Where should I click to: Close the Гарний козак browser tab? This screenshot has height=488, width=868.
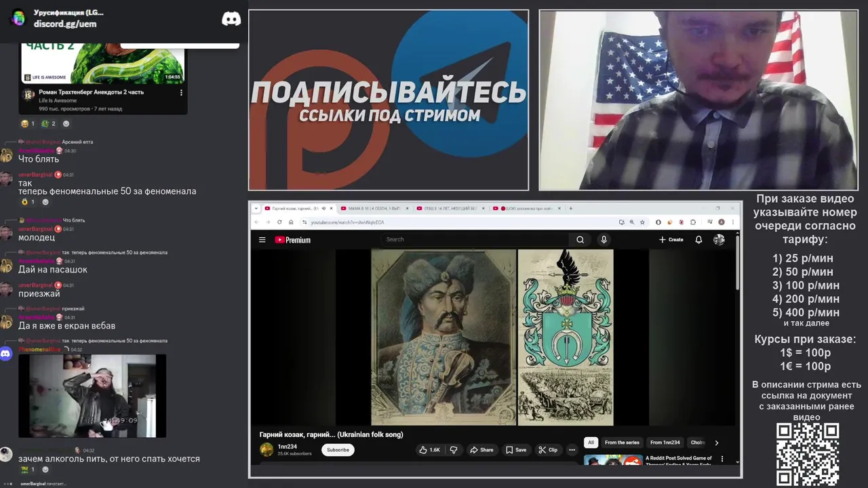click(x=331, y=208)
